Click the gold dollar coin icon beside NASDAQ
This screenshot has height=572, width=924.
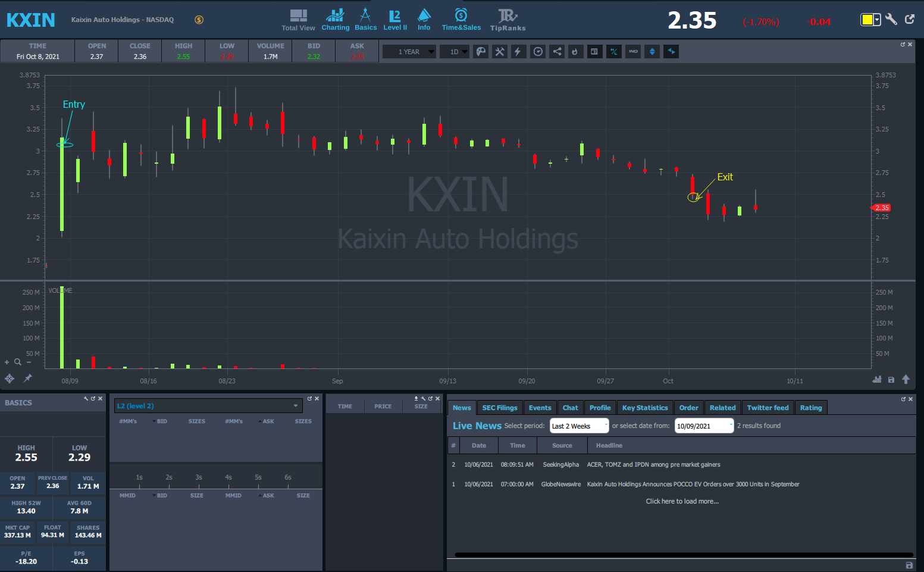coord(199,20)
